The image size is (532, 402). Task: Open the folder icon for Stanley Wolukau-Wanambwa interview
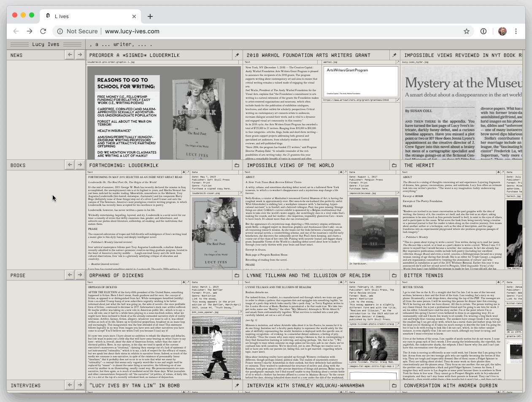pyautogui.click(x=394, y=385)
